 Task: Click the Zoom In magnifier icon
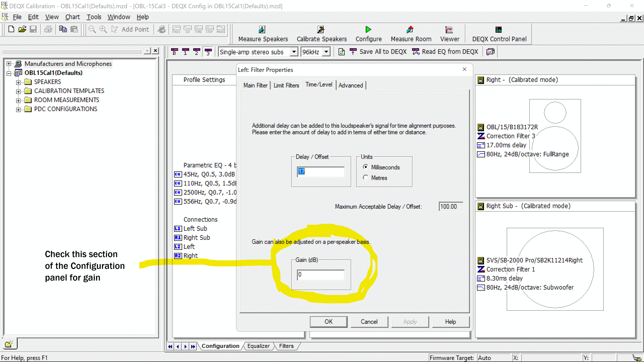pos(103,29)
